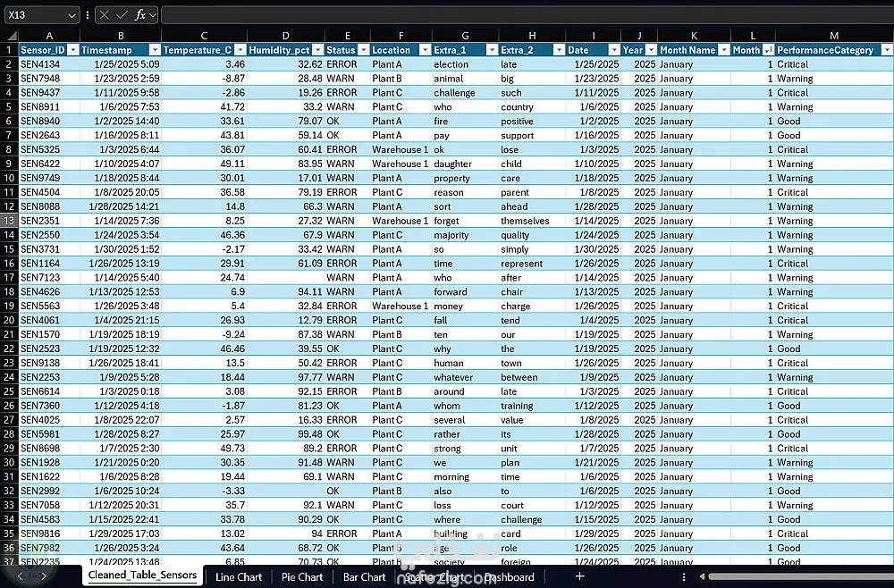Select cell SEN2351
This screenshot has height=588, width=894.
coord(49,221)
